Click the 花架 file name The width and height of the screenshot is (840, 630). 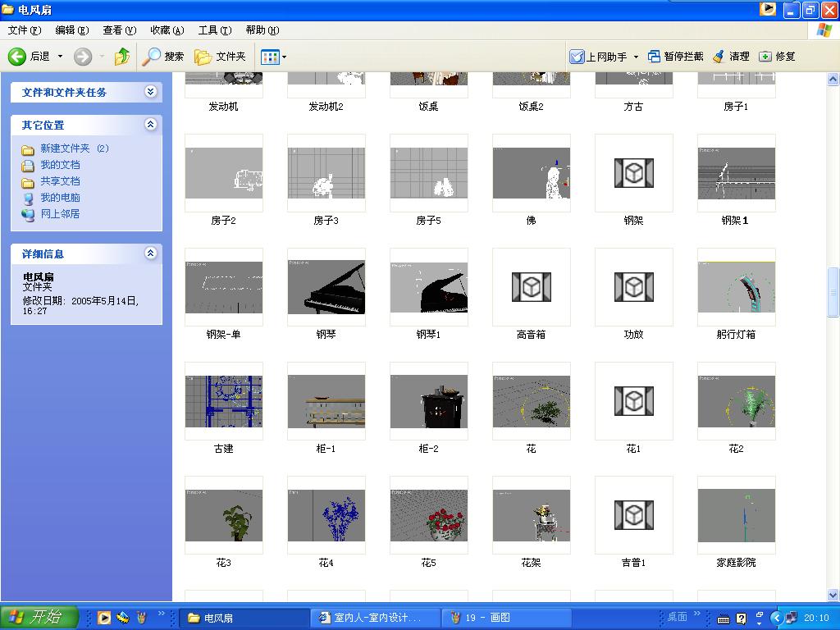point(531,563)
